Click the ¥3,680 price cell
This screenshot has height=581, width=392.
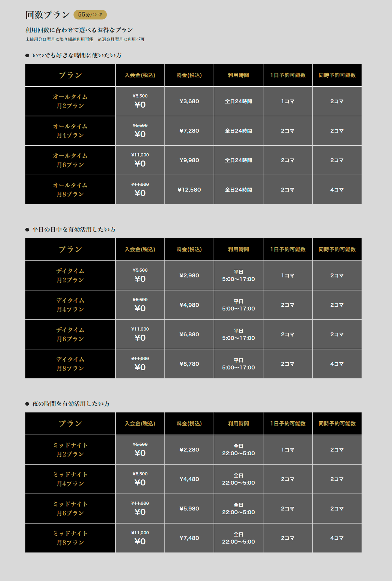click(x=189, y=101)
